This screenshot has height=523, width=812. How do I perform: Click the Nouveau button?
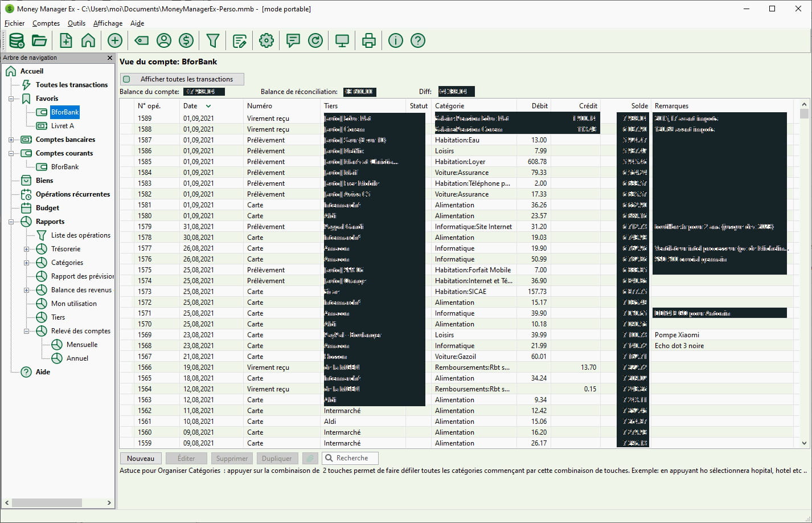point(141,458)
